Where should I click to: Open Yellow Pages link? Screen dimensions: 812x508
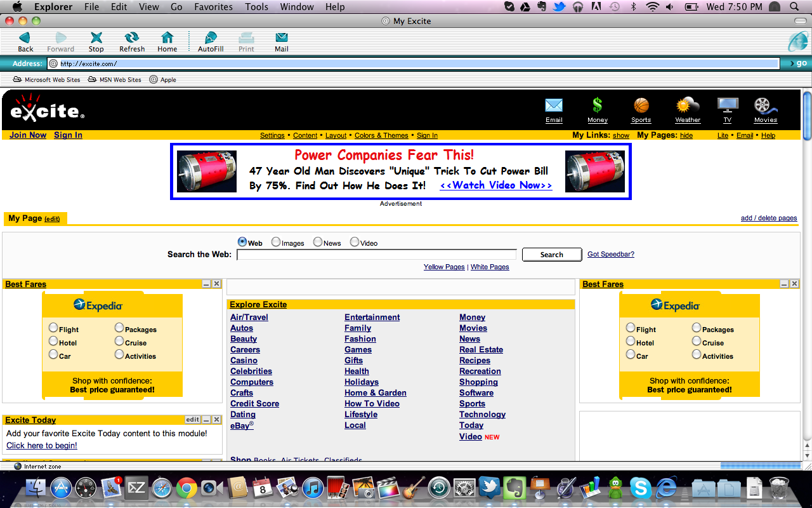(443, 267)
